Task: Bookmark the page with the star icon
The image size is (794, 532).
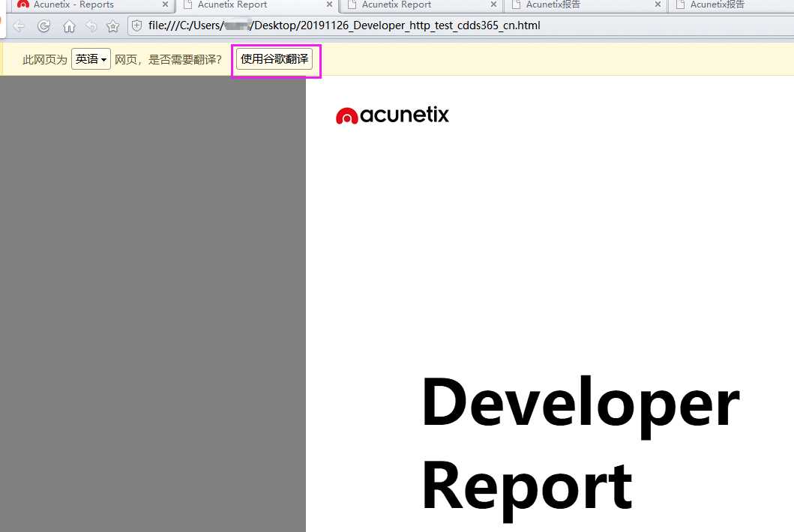Action: [113, 25]
